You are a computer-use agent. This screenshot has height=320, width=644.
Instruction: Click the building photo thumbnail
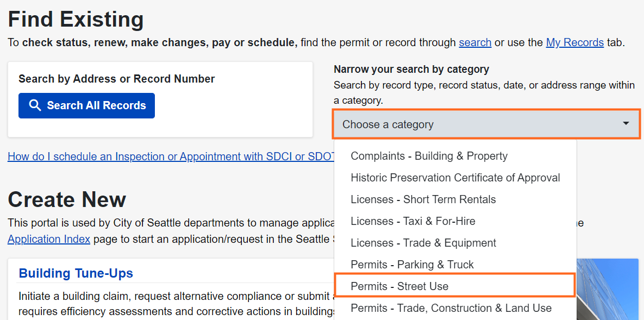click(x=607, y=289)
